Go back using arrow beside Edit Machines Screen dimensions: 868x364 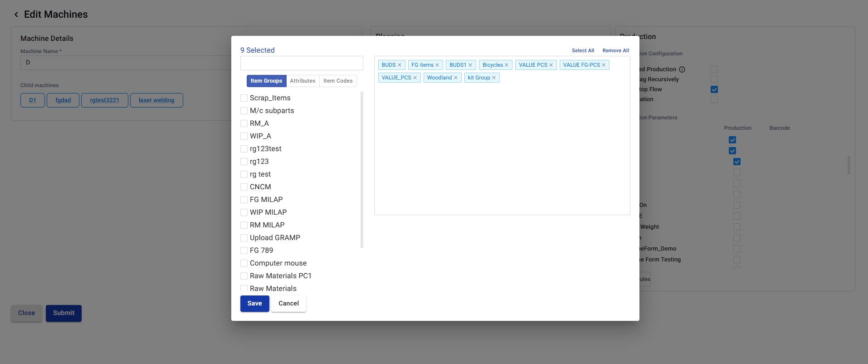(16, 15)
